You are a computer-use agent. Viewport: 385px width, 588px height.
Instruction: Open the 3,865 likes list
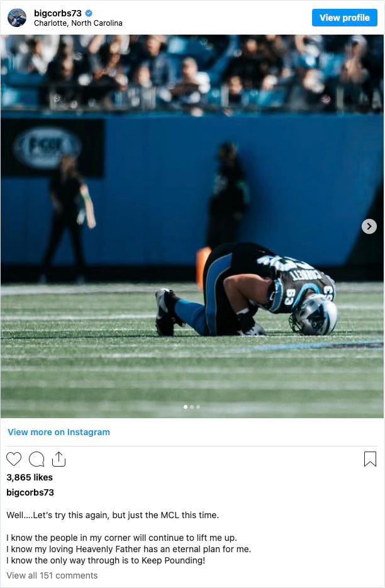[30, 477]
